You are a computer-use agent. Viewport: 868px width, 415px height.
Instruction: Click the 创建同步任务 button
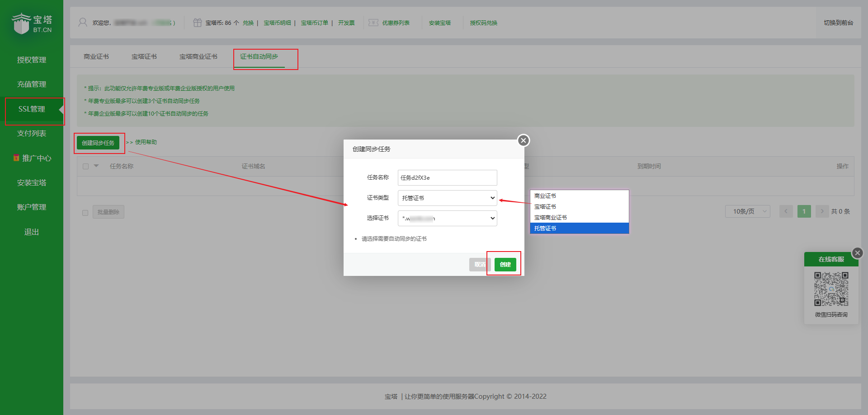click(x=98, y=143)
